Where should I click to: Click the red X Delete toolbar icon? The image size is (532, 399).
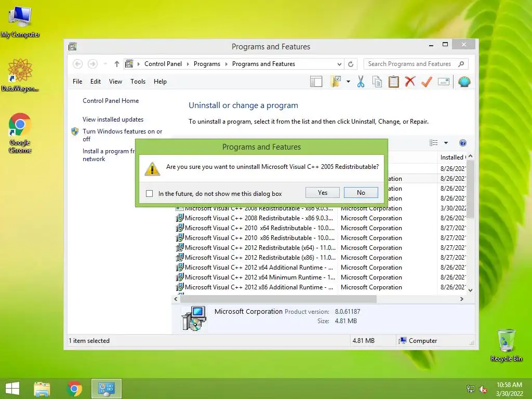[x=410, y=82]
